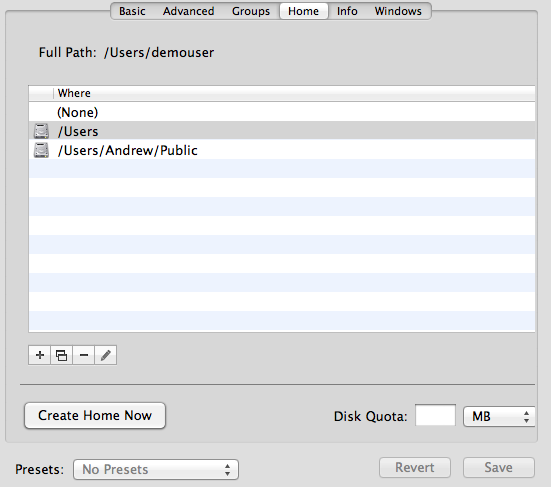Go to the Groups tab
This screenshot has height=487, width=551.
(x=251, y=11)
